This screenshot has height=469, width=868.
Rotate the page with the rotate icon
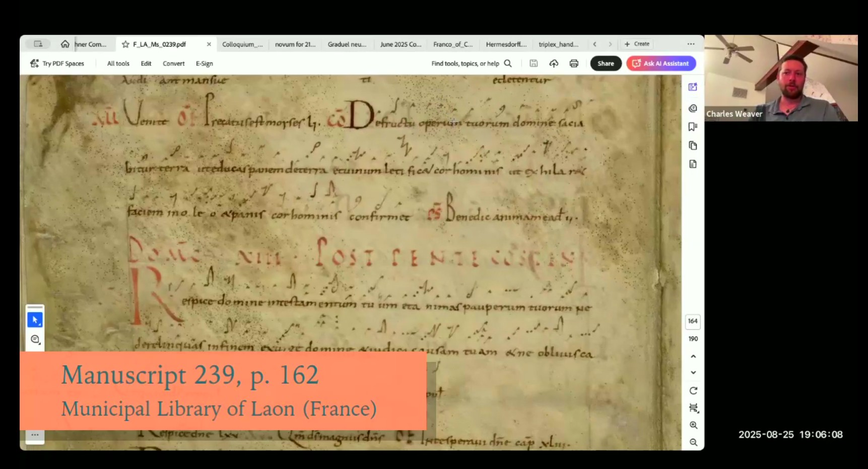point(693,391)
